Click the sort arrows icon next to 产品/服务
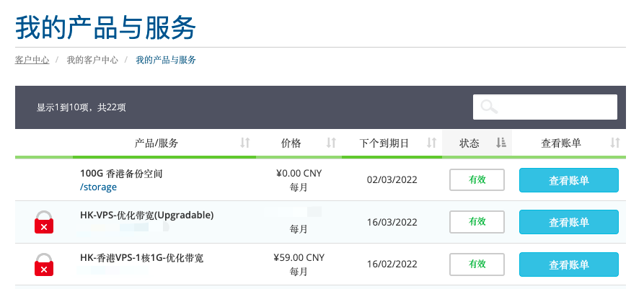The image size is (644, 289). [x=244, y=143]
